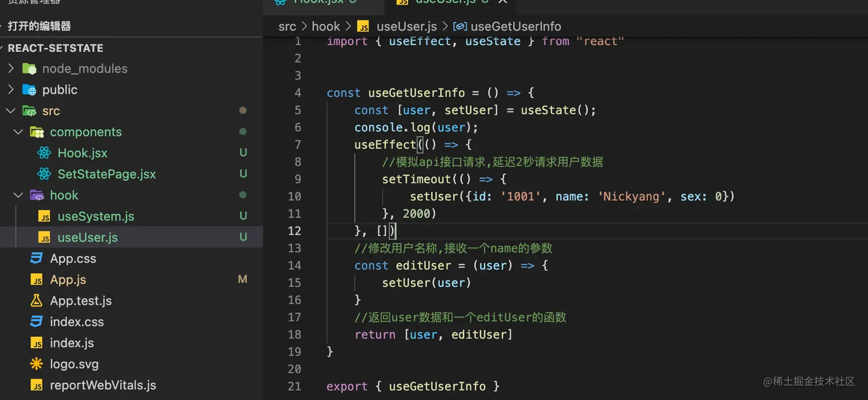Click the JS icon beside App.js

(37, 279)
